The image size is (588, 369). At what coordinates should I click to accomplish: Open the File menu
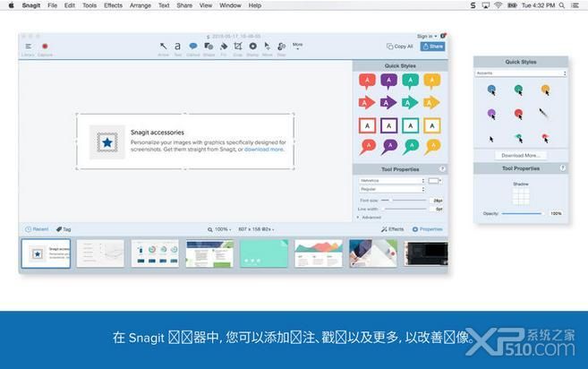52,5
